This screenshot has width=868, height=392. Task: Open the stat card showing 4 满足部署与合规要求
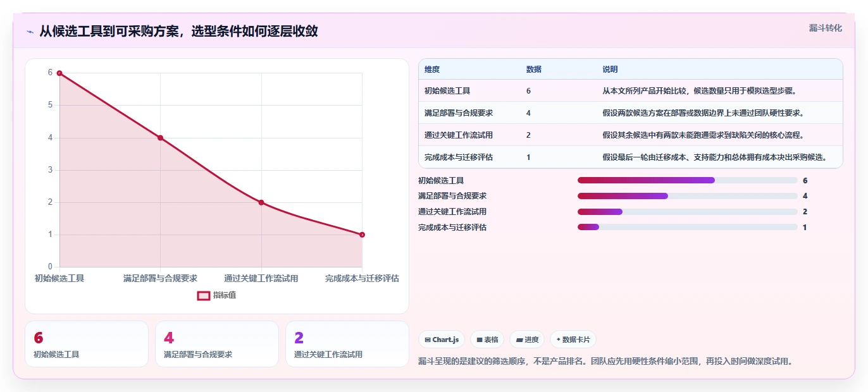click(x=217, y=344)
